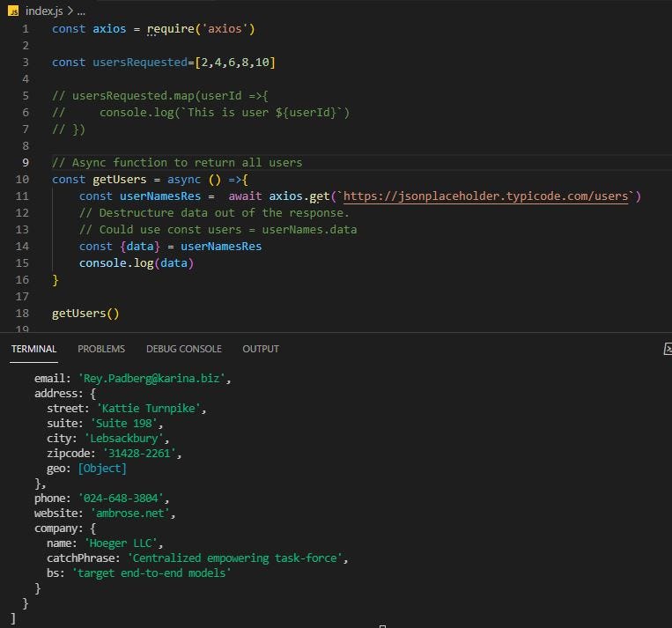
Task: Open the DEBUG CONSOLE tab
Action: pos(184,349)
